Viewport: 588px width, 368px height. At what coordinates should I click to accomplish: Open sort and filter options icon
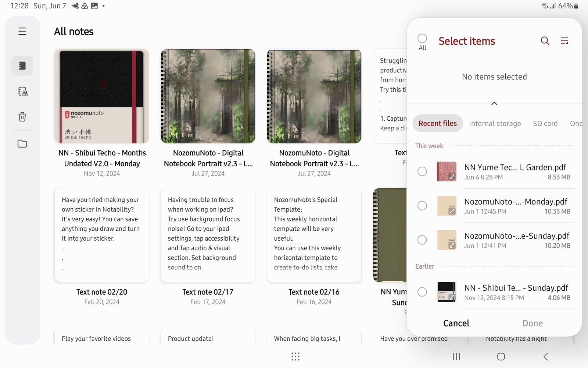pyautogui.click(x=564, y=41)
